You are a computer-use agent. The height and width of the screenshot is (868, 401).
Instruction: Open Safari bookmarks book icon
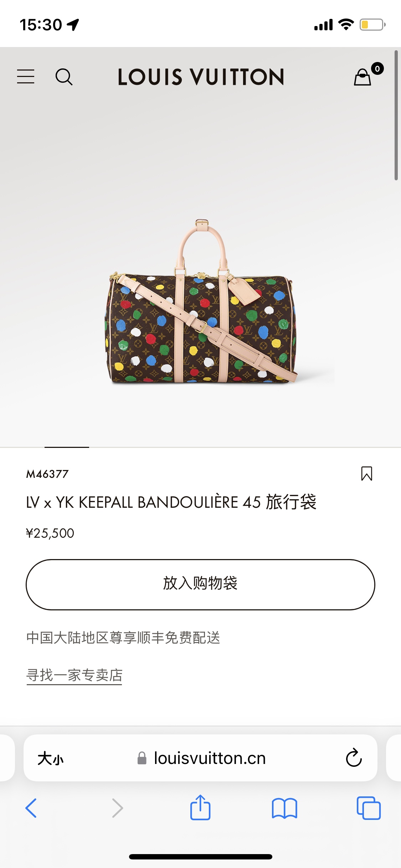pyautogui.click(x=284, y=808)
